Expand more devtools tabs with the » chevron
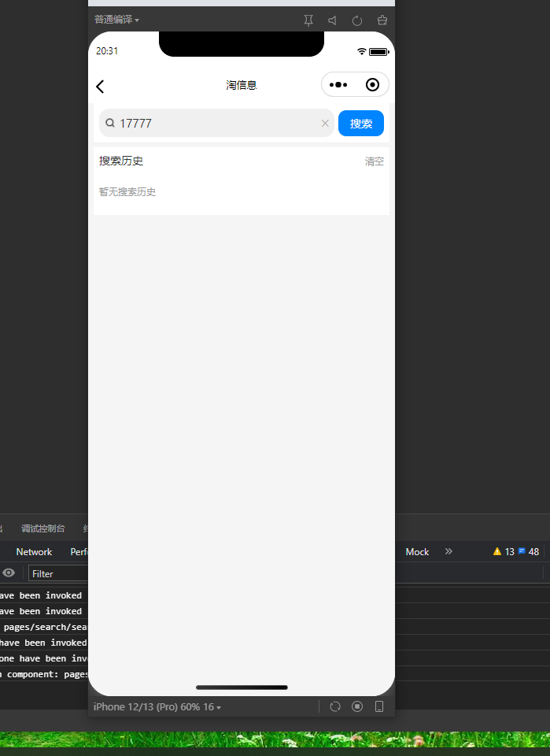Viewport: 550px width, 756px height. pyautogui.click(x=448, y=551)
